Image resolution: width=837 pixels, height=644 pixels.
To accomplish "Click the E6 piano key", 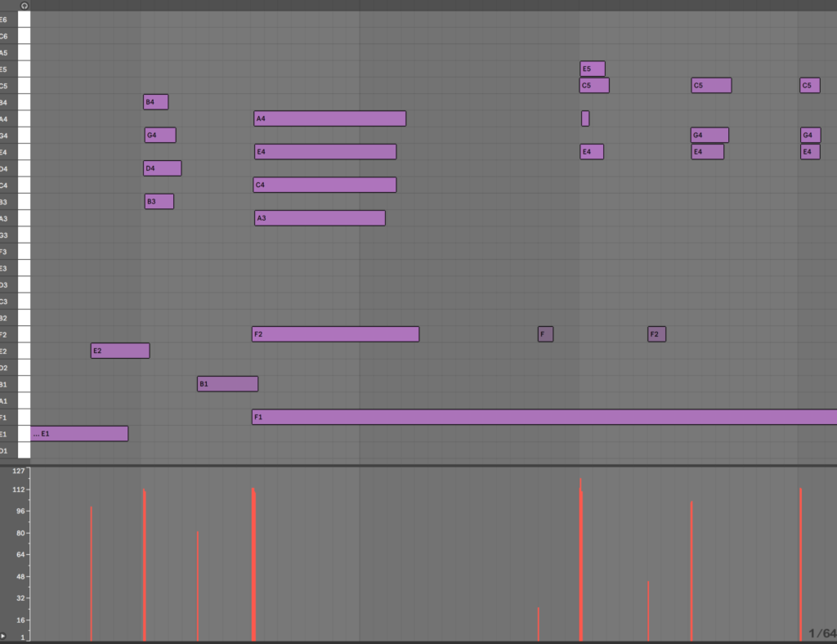I will pyautogui.click(x=23, y=20).
